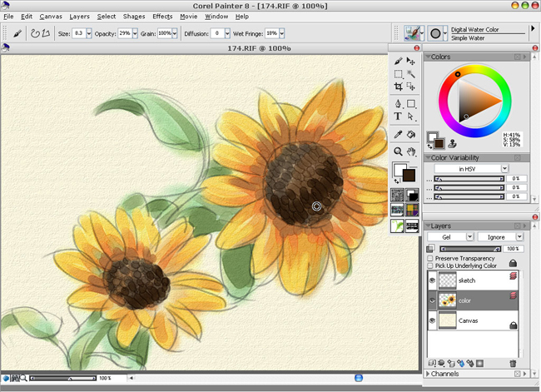Choose the Grabber hand tool
This screenshot has width=541, height=392.
[411, 151]
